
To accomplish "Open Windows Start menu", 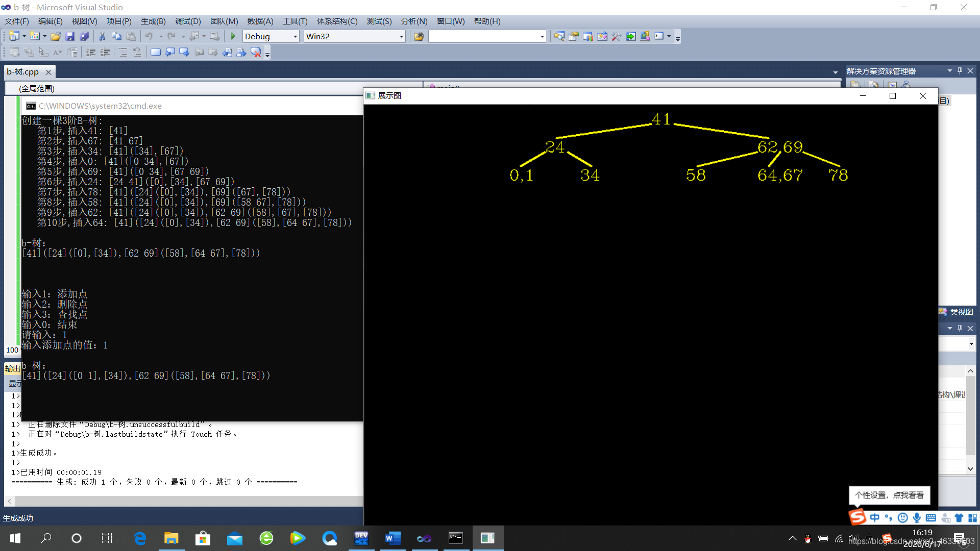I will click(x=15, y=538).
